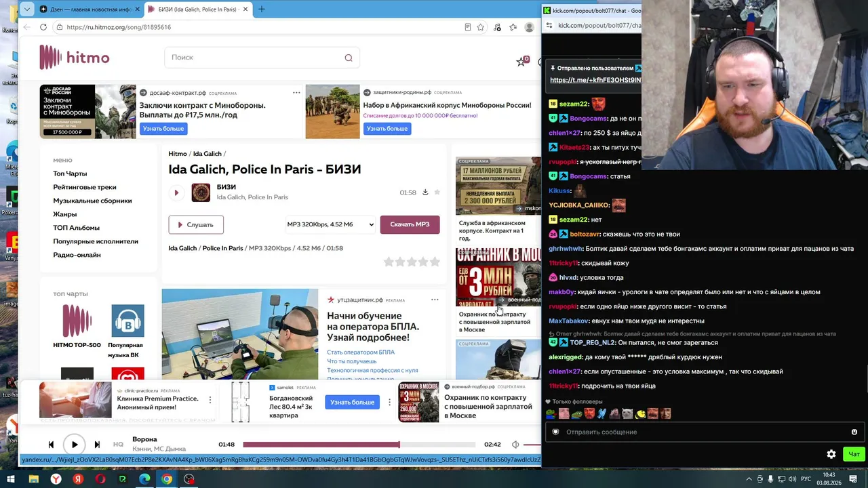Open Топ Чарты in the side menu
Image resolution: width=868 pixels, height=488 pixels.
pyautogui.click(x=71, y=174)
